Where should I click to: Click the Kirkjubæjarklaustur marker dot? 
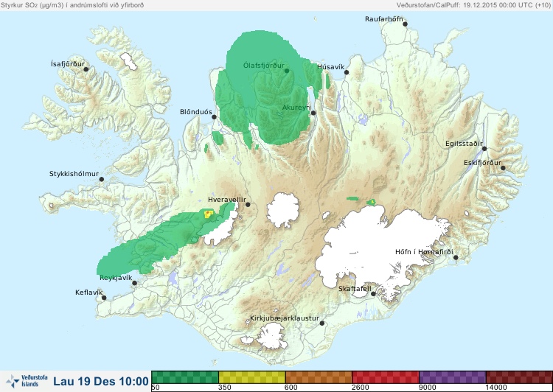pos(321,323)
